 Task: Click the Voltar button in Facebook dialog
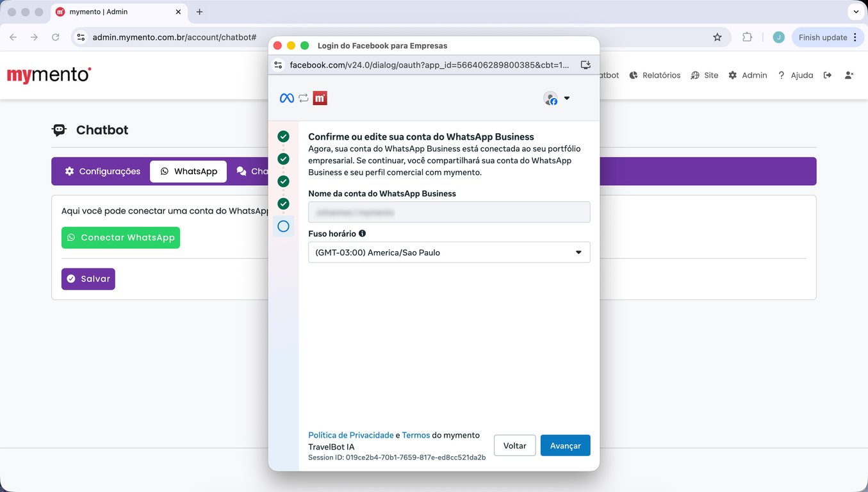tap(514, 446)
